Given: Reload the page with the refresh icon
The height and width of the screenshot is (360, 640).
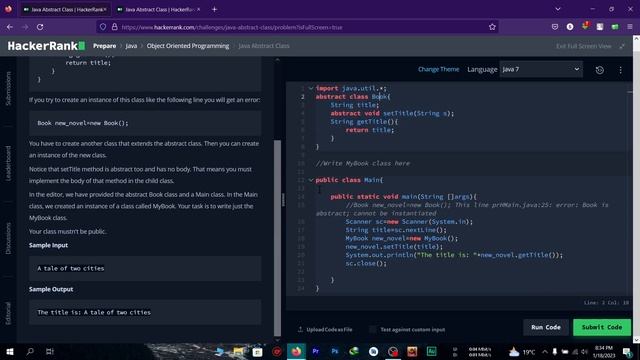Looking at the screenshot, I should pos(40,27).
